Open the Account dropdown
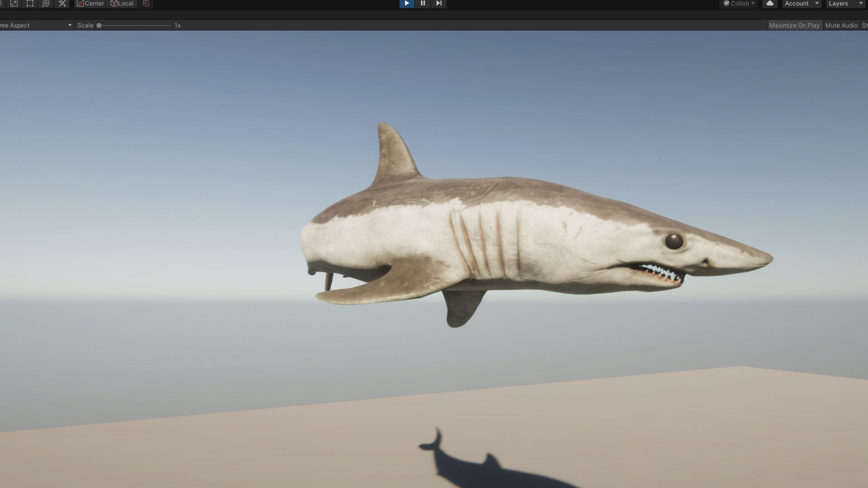Image resolution: width=868 pixels, height=488 pixels. click(801, 4)
